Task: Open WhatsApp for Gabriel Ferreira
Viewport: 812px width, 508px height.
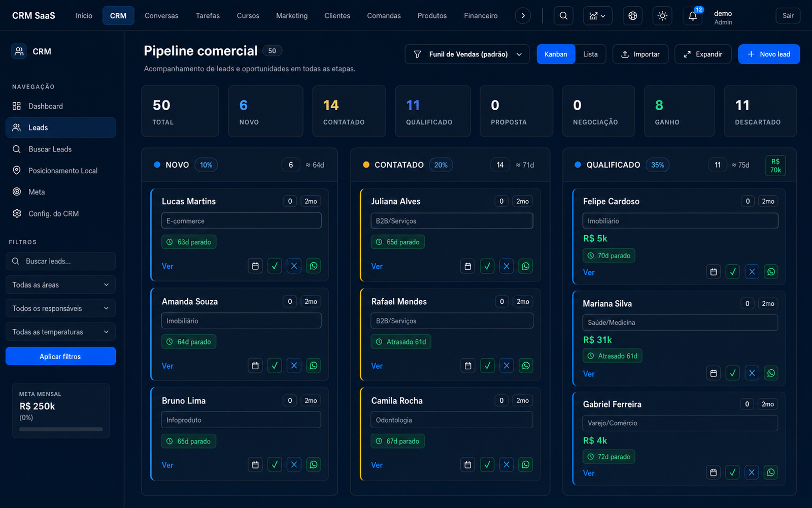Action: pos(771,472)
